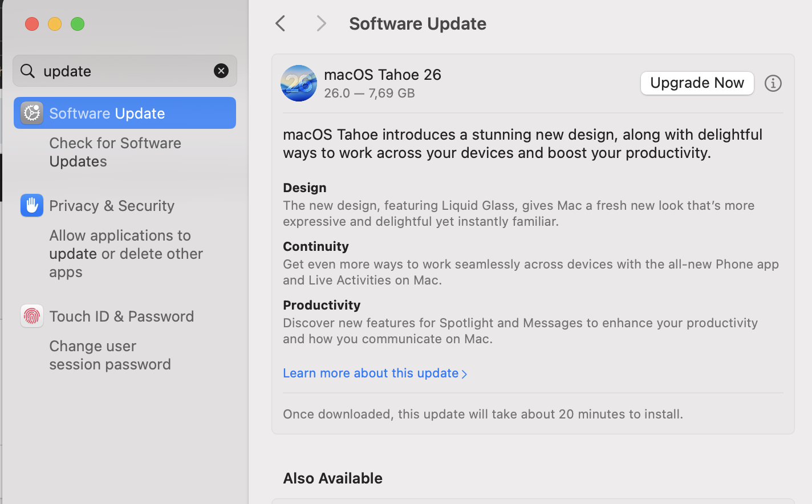Image resolution: width=812 pixels, height=504 pixels.
Task: Click the macOS Tahoe 26 title text
Action: [x=383, y=75]
